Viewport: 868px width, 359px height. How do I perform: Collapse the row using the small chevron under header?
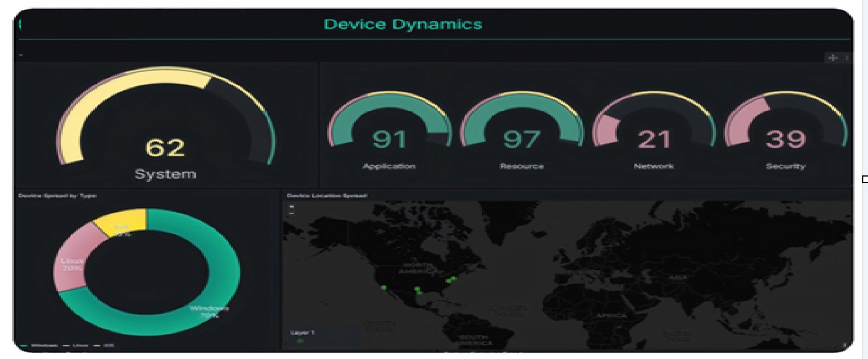pyautogui.click(x=21, y=55)
